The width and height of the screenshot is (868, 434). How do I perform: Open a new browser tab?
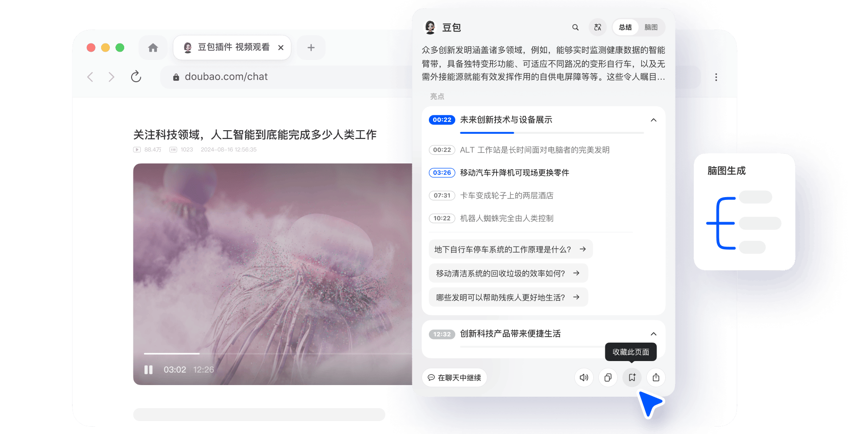(311, 48)
